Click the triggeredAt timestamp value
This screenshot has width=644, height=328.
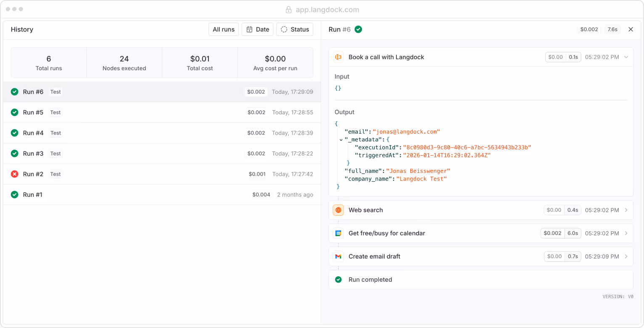(447, 155)
